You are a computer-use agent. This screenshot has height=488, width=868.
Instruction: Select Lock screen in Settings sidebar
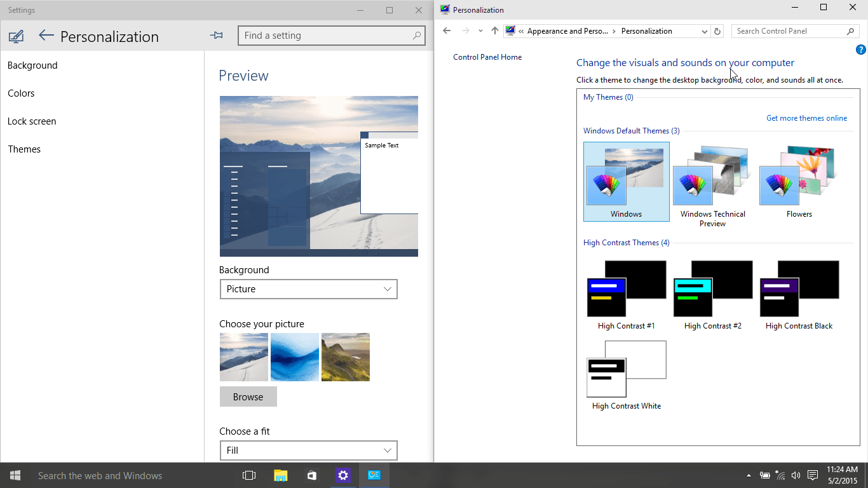point(32,121)
